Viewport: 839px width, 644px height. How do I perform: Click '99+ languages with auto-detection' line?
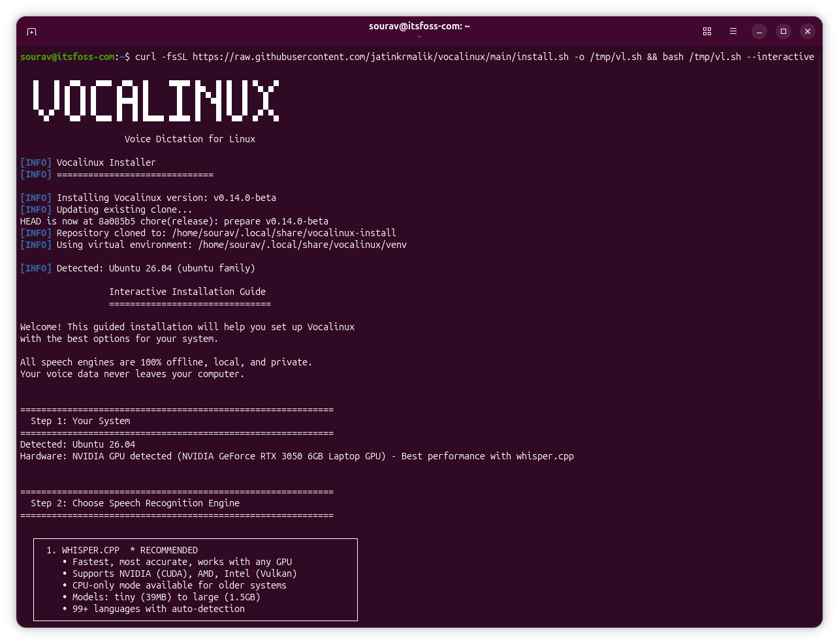159,609
